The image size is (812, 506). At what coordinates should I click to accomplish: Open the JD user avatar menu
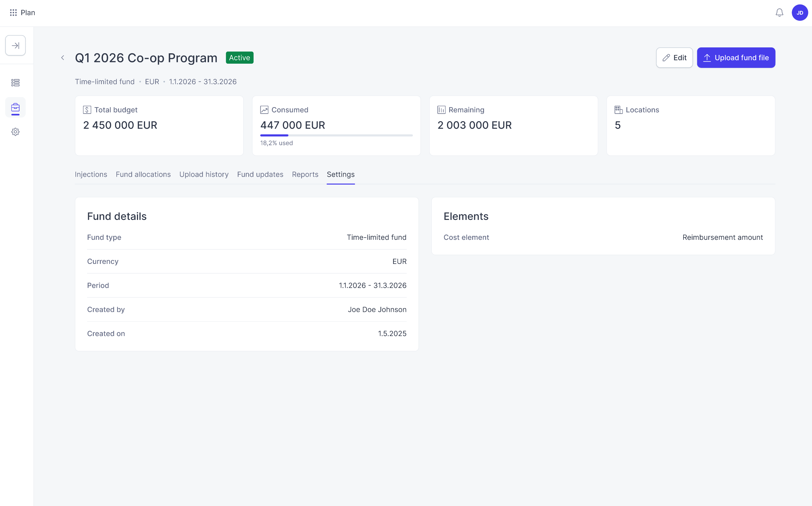[x=800, y=13]
